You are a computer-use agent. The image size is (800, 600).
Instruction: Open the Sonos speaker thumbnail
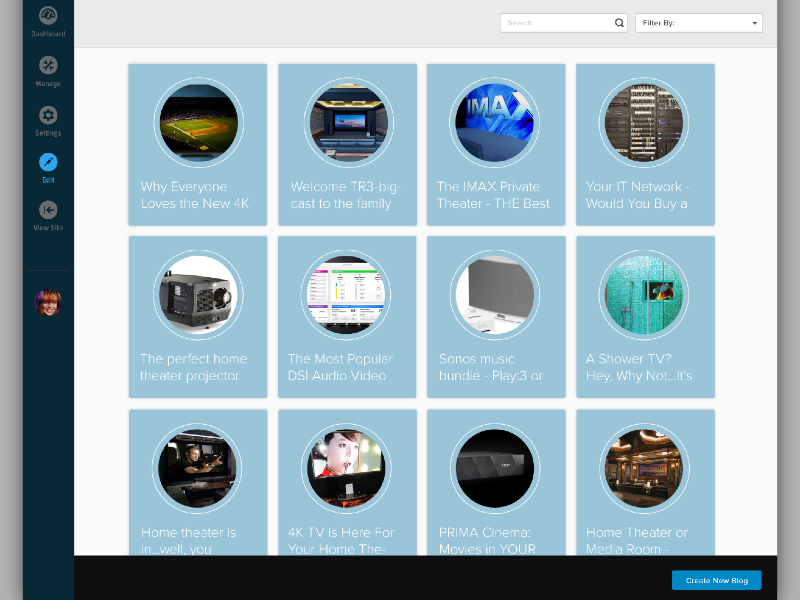pyautogui.click(x=494, y=295)
